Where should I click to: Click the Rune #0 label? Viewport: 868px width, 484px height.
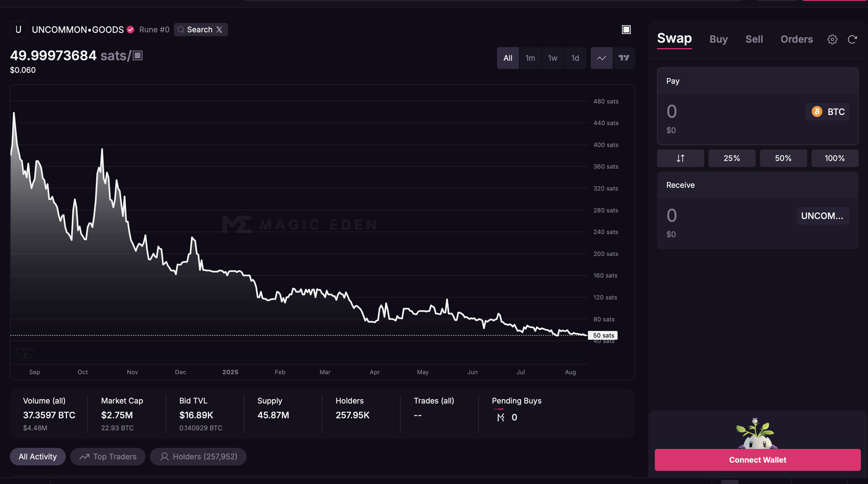point(154,30)
